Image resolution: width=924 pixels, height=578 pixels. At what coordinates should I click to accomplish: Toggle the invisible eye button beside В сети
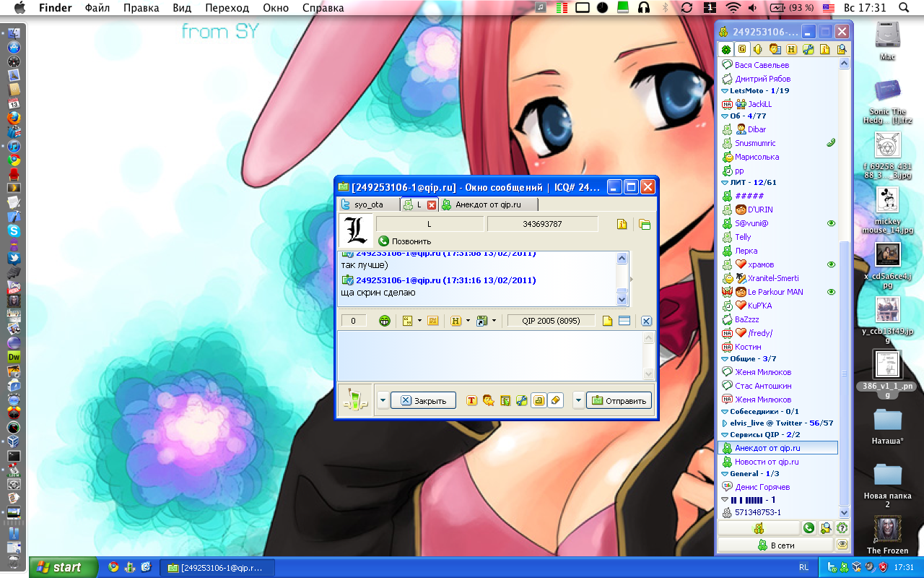click(841, 545)
